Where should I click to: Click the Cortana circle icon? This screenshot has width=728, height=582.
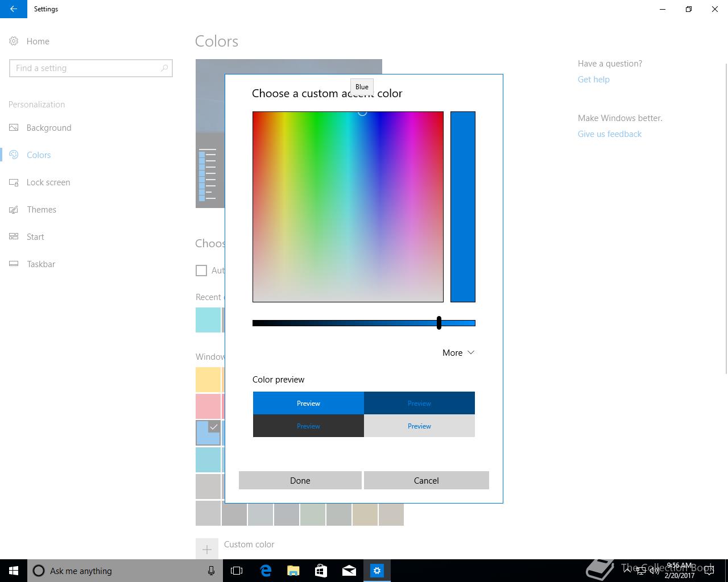click(x=39, y=571)
